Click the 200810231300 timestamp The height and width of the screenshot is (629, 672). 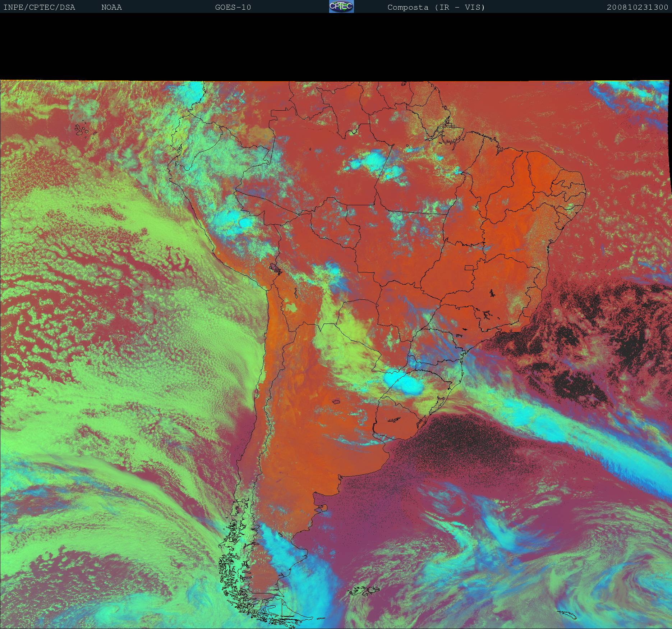(x=637, y=7)
